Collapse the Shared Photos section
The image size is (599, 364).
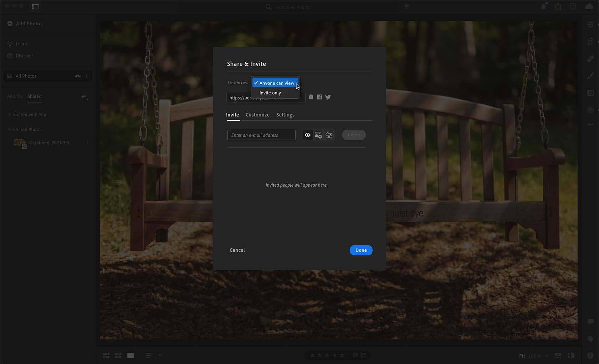9,129
